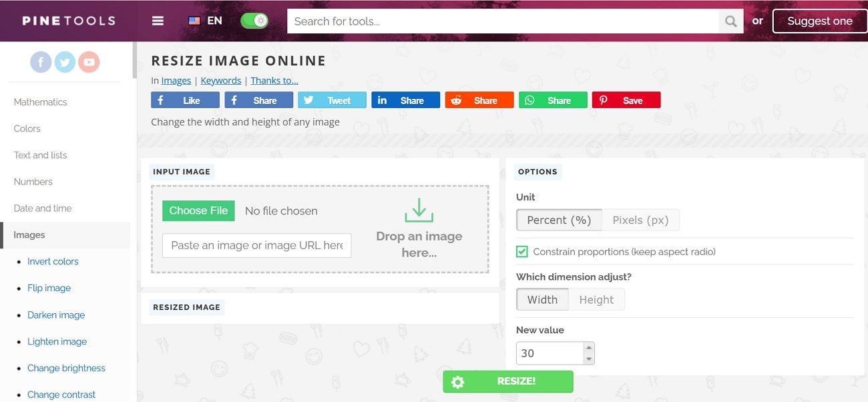The height and width of the screenshot is (402, 868).
Task: Select the Pixels (px) unit
Action: click(640, 220)
